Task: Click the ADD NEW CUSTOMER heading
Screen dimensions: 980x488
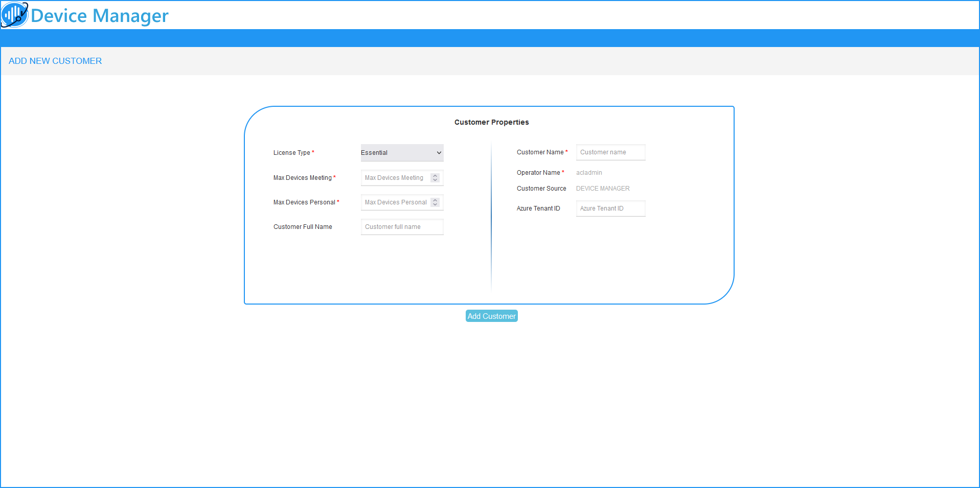Action: 55,61
